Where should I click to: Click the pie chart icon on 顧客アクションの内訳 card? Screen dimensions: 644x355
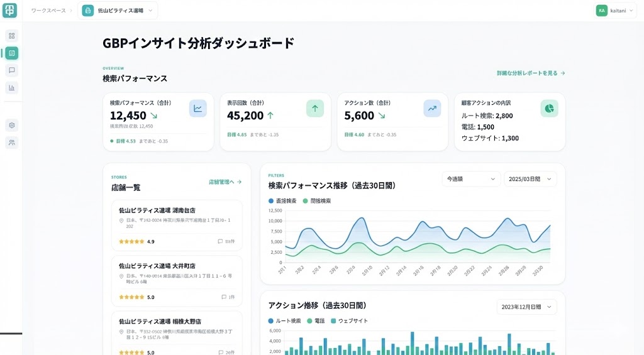549,108
